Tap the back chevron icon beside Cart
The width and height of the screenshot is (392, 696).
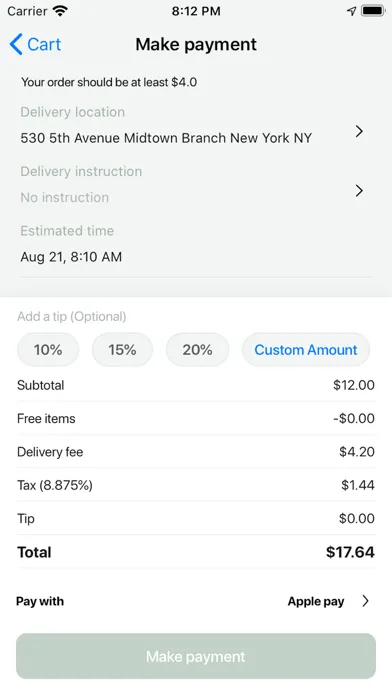point(16,44)
